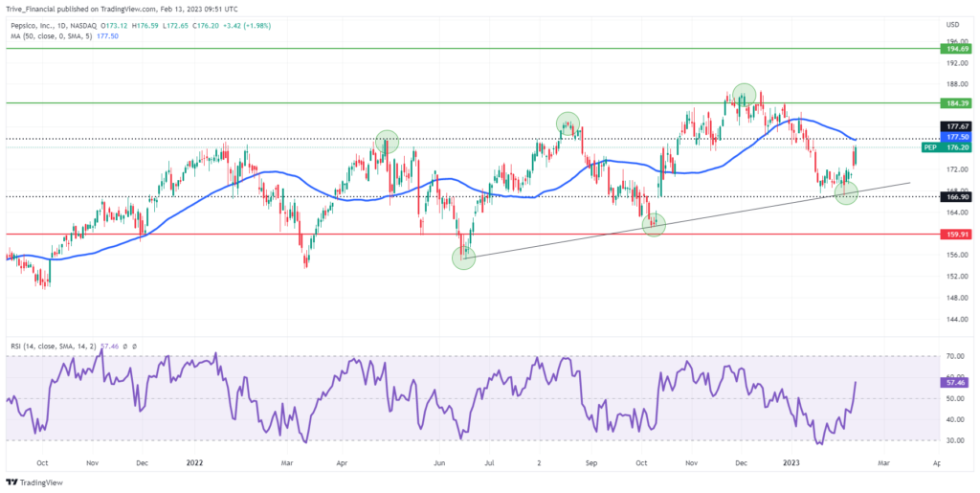Select the red 159.91 price label
980x493 pixels.
[954, 235]
